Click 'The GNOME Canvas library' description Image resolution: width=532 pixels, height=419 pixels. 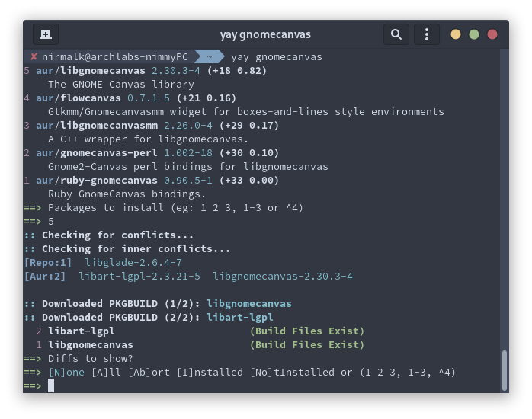[x=121, y=85]
